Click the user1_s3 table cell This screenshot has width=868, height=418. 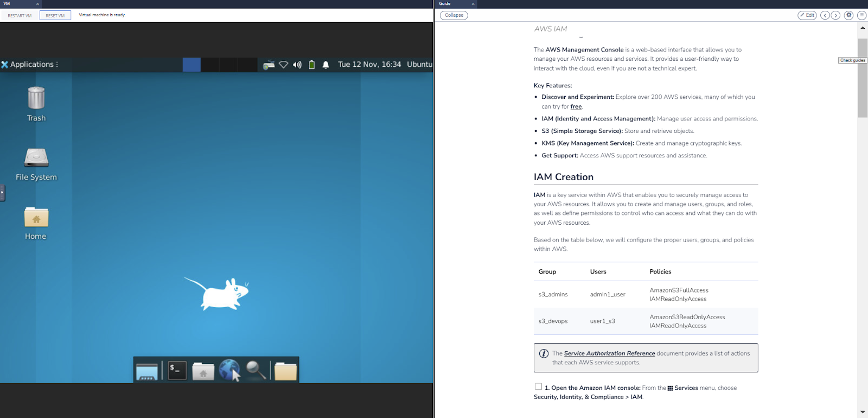(603, 321)
